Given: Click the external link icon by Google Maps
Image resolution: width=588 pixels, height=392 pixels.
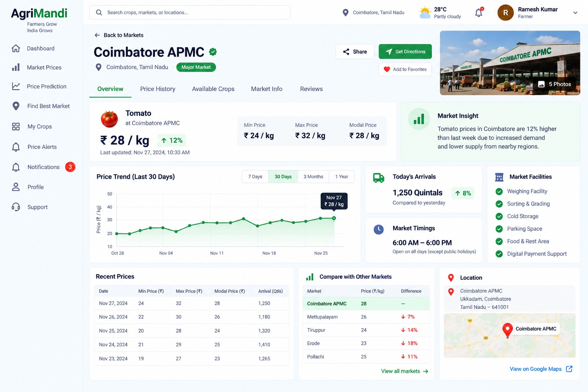Looking at the screenshot, I should [x=569, y=369].
